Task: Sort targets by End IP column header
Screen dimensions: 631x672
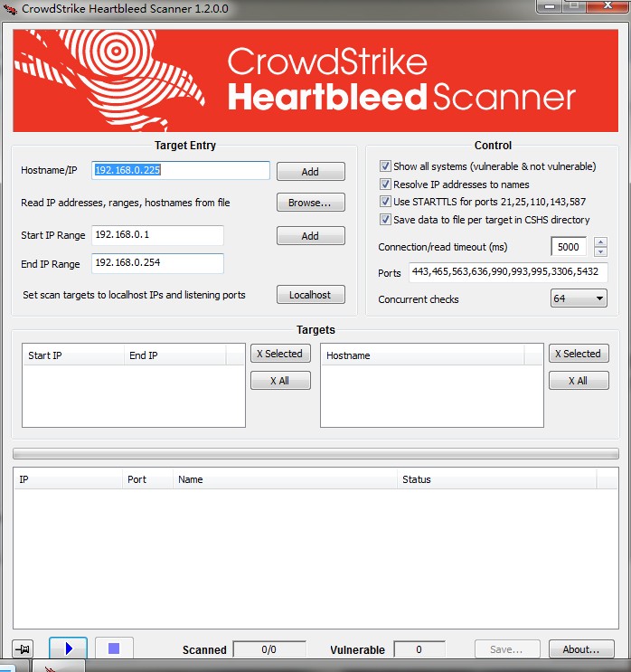Action: [175, 355]
